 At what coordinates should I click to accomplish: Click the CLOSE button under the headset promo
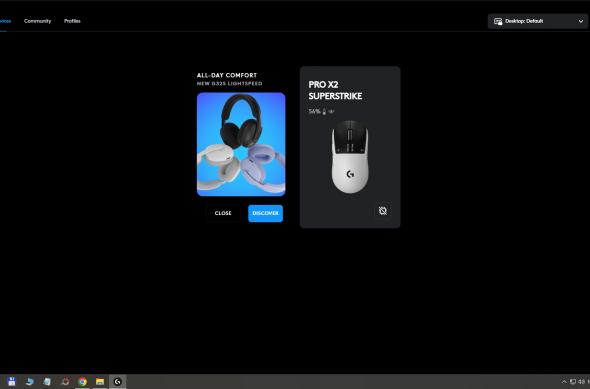223,213
